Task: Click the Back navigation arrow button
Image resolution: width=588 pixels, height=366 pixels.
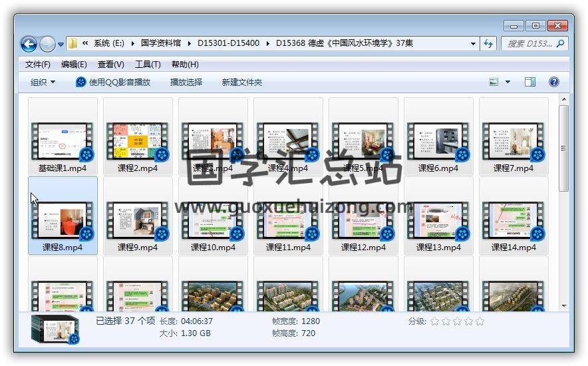Action: [x=29, y=44]
